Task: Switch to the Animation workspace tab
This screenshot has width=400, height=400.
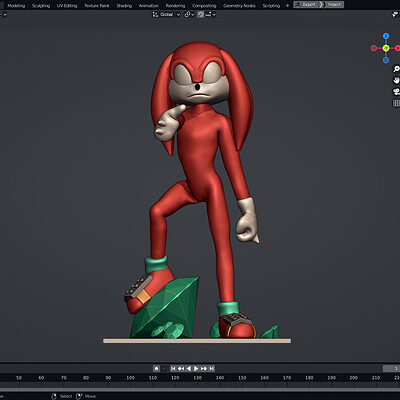Action: click(x=149, y=6)
